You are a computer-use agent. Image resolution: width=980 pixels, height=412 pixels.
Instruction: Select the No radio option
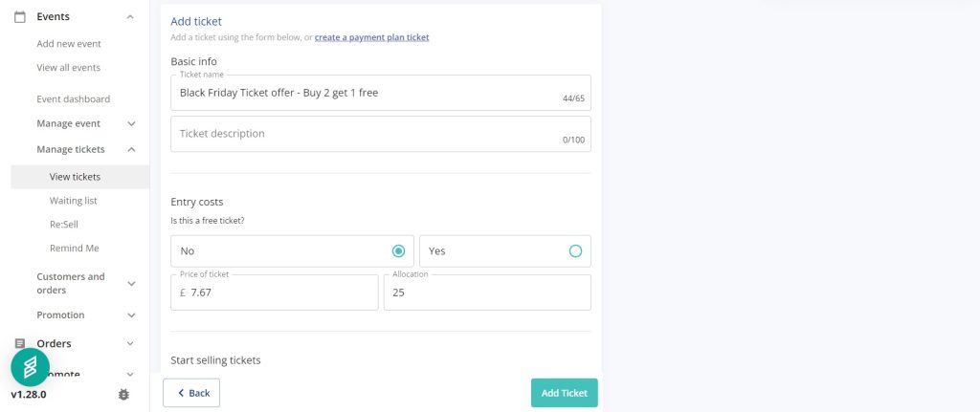coord(398,251)
